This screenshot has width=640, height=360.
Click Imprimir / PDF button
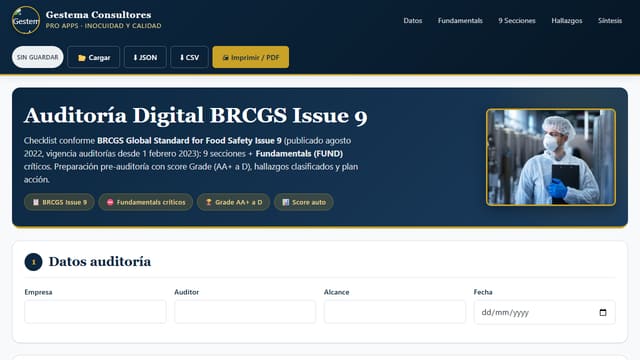coord(251,57)
